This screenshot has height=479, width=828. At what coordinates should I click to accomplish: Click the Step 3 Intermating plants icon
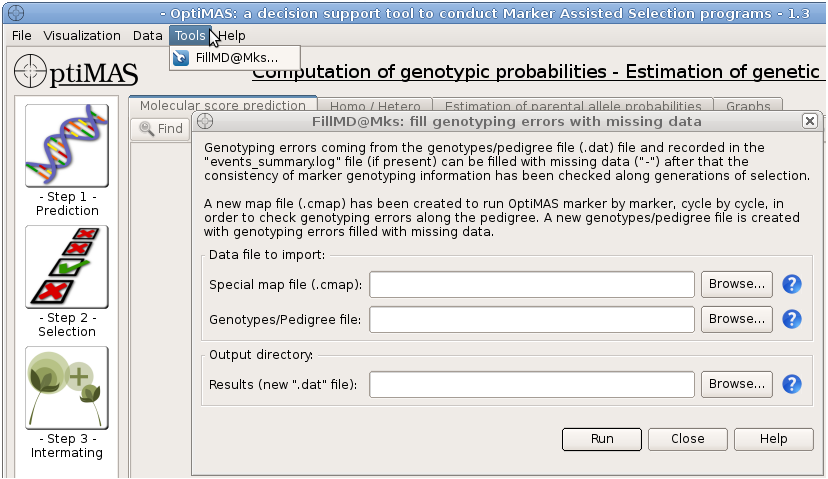pos(66,387)
